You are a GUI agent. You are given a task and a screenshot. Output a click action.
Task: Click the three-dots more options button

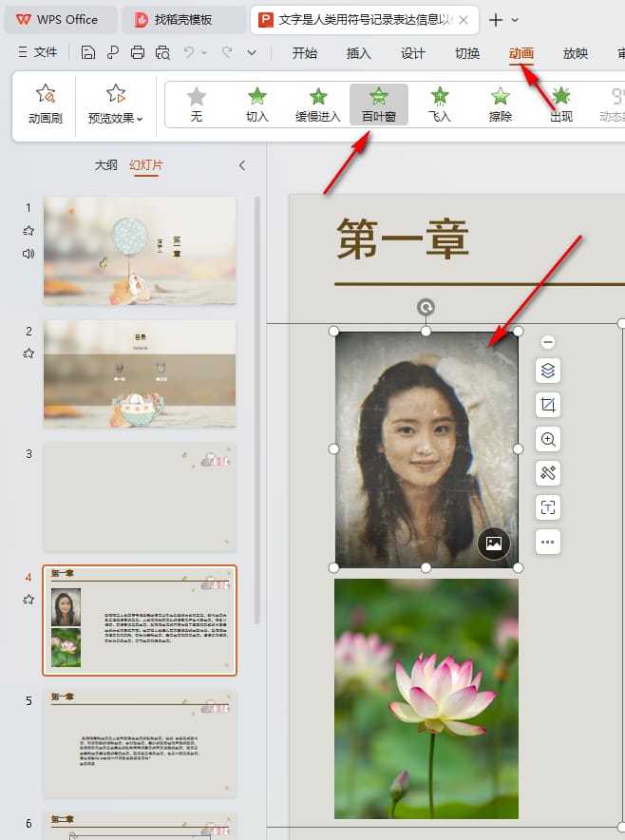click(x=548, y=542)
